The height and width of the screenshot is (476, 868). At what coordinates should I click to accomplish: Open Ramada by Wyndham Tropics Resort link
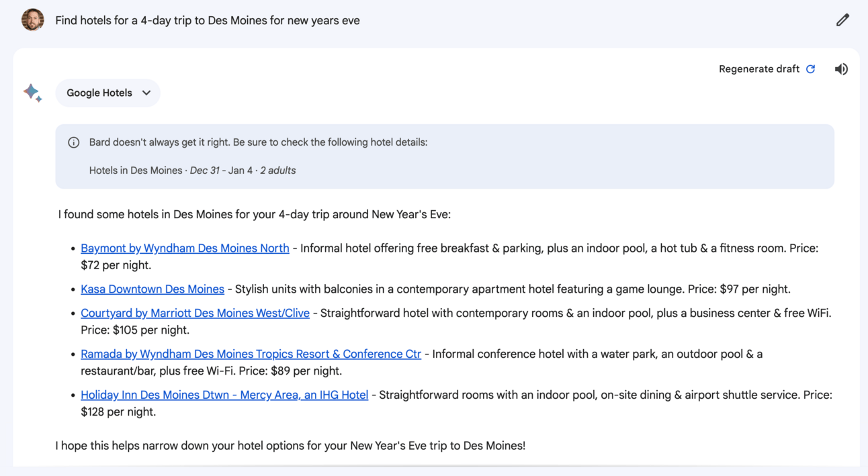[251, 354]
